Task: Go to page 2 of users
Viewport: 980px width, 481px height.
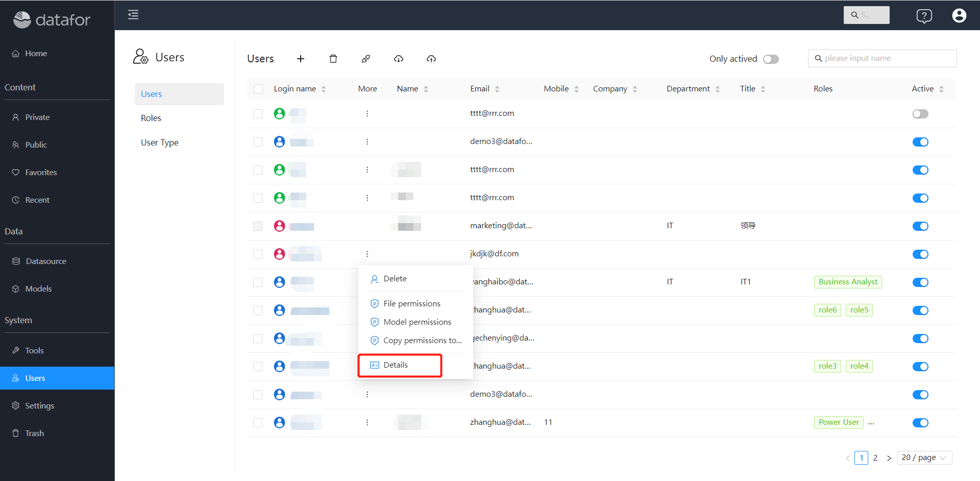Action: [875, 458]
